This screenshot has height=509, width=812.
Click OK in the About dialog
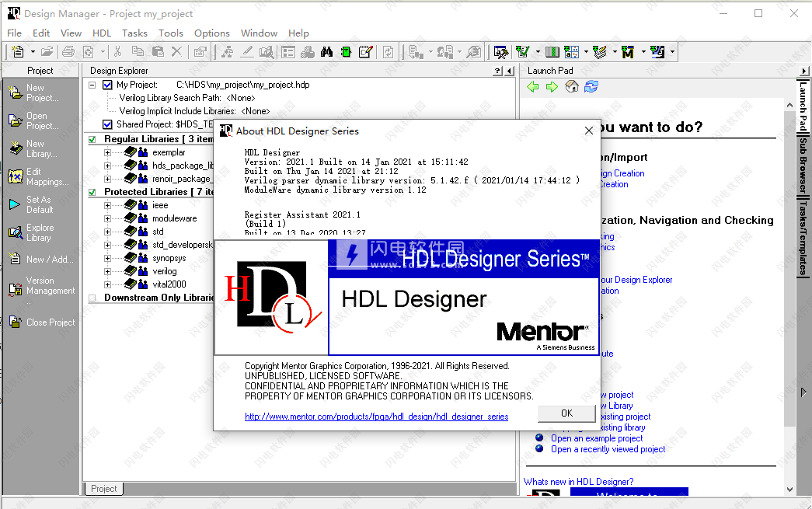point(567,413)
